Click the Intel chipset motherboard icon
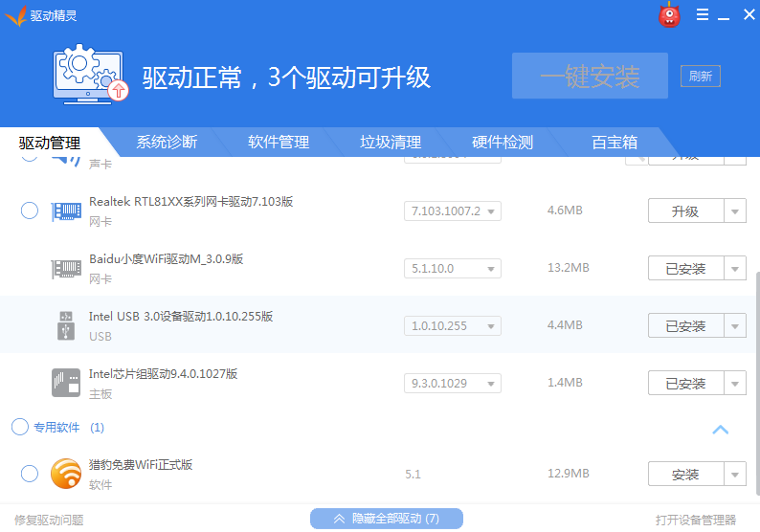Screen dimensions: 760x532 point(66,384)
